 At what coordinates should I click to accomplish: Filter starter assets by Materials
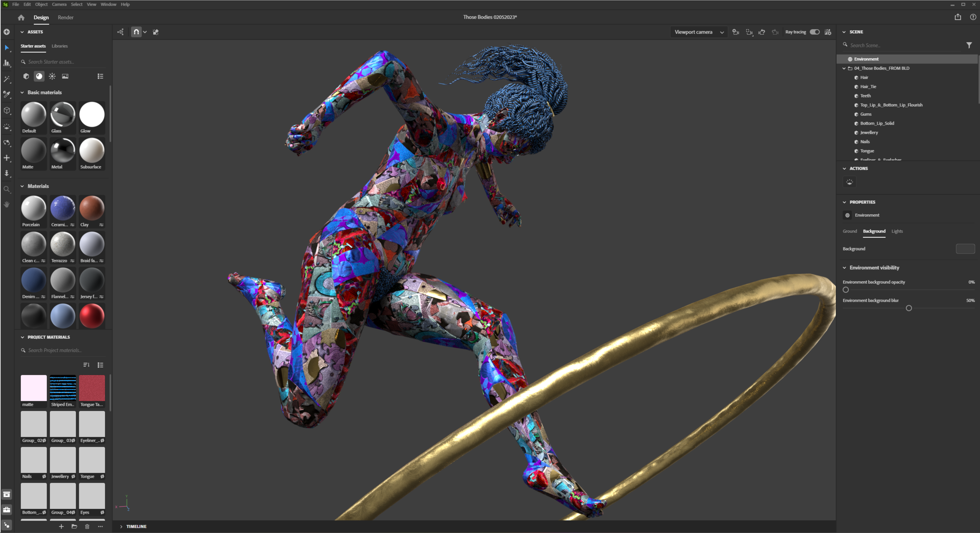(39, 77)
